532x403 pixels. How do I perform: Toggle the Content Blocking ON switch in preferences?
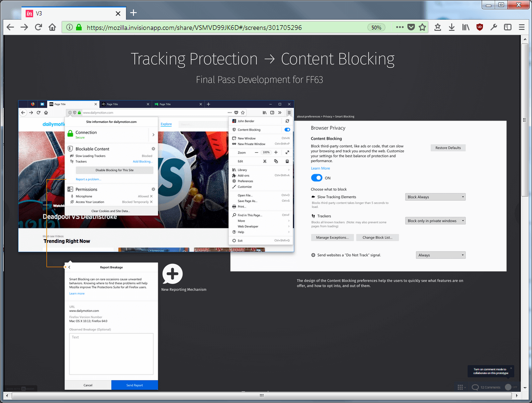point(316,177)
